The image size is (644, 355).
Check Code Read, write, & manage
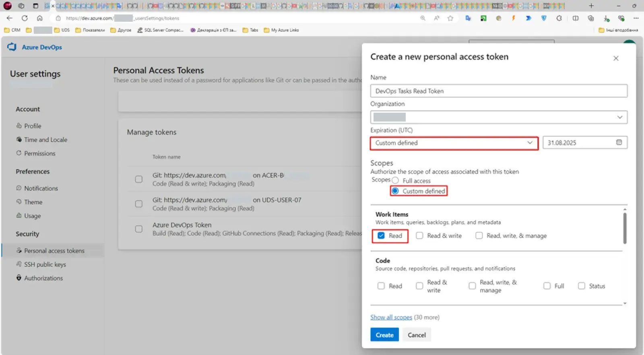[x=472, y=286]
